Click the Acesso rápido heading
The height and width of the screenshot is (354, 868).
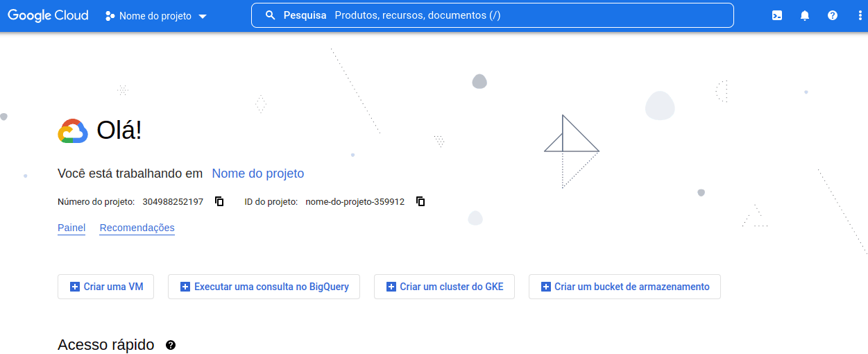click(x=106, y=345)
